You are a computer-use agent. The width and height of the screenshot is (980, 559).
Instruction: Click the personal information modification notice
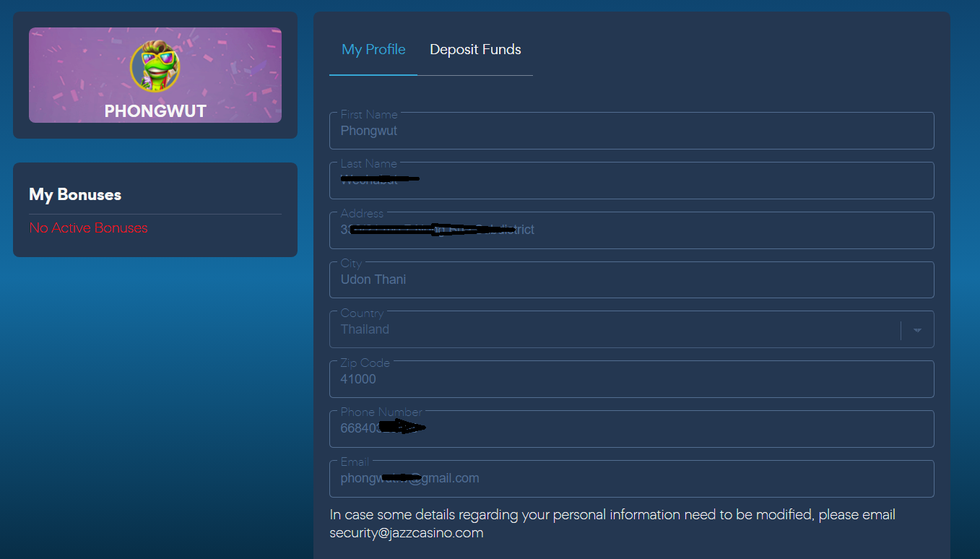pyautogui.click(x=612, y=524)
